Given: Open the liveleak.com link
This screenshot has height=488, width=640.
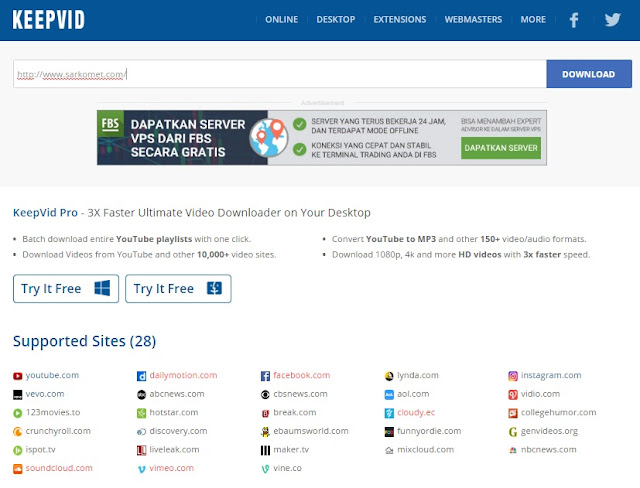Looking at the screenshot, I should click(x=174, y=450).
